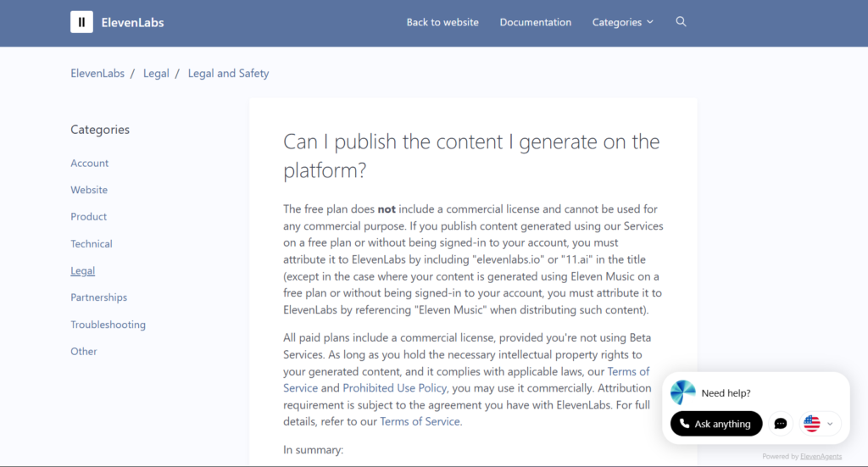Open Documentation in the header
This screenshot has height=467, width=868.
(536, 22)
